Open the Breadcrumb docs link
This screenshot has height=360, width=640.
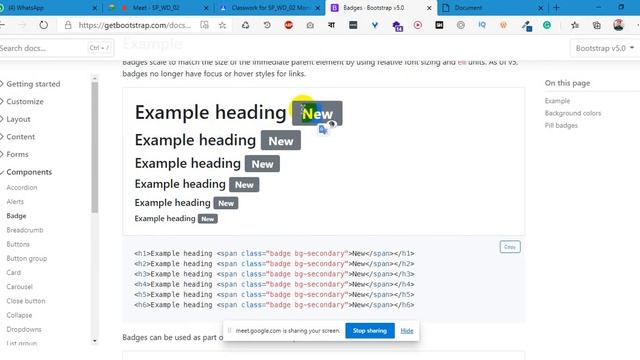click(x=25, y=230)
